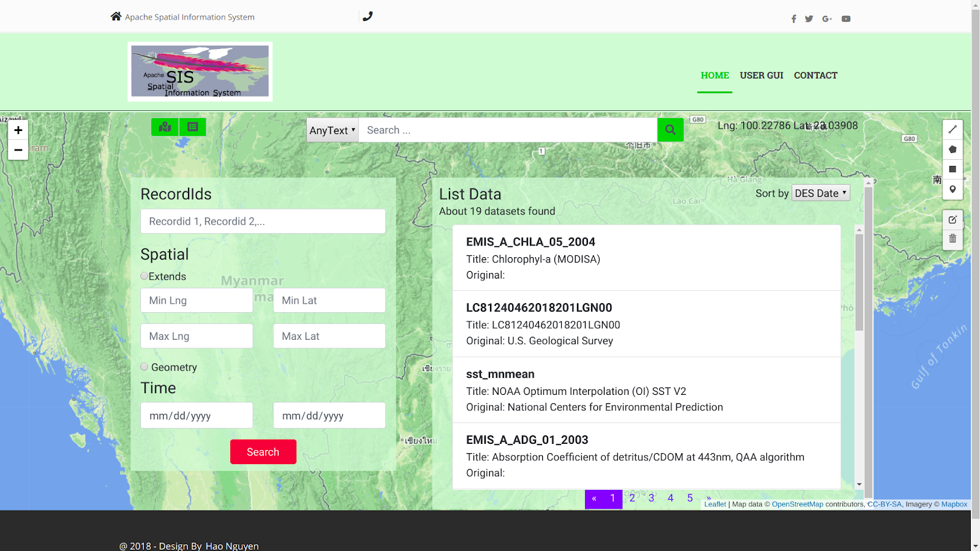This screenshot has height=551, width=980.
Task: Click the delete layers trash tool
Action: pyautogui.click(x=952, y=239)
